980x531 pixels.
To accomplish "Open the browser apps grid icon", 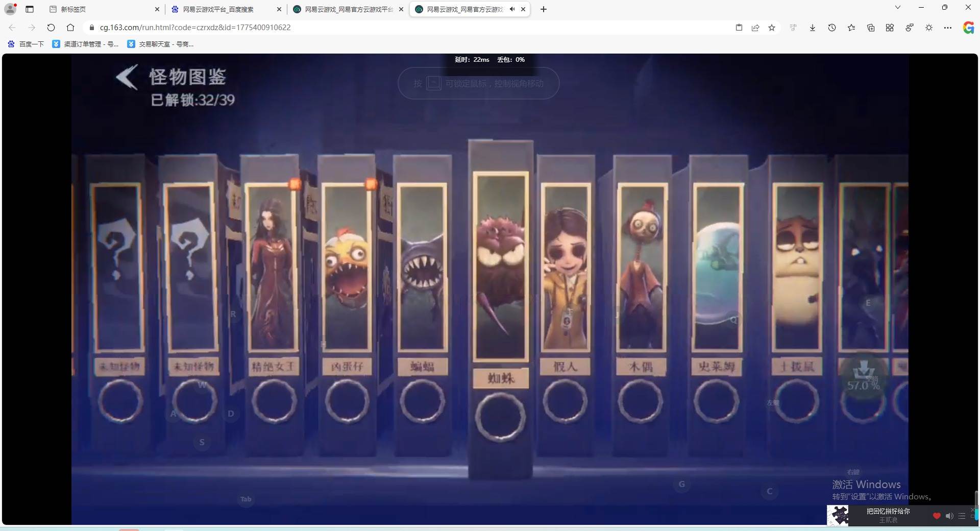I will (890, 28).
